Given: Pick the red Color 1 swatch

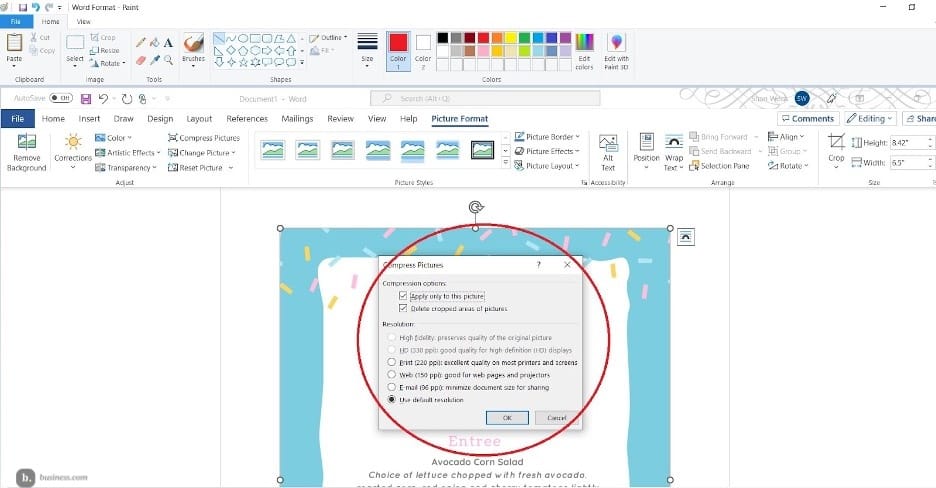Looking at the screenshot, I should 397,42.
